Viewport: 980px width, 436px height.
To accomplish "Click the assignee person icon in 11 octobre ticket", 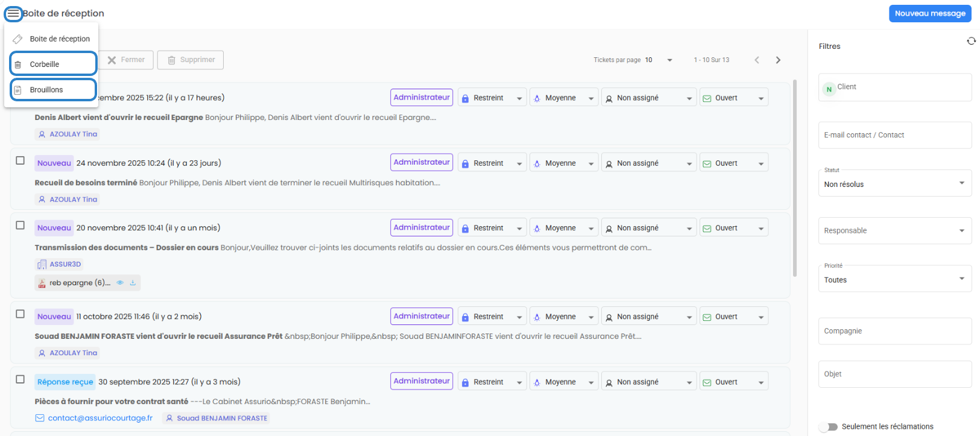I will (609, 317).
